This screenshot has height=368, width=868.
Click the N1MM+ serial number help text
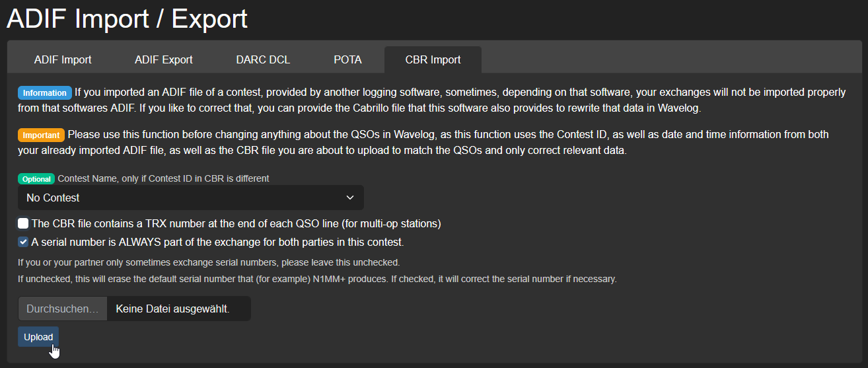click(317, 279)
